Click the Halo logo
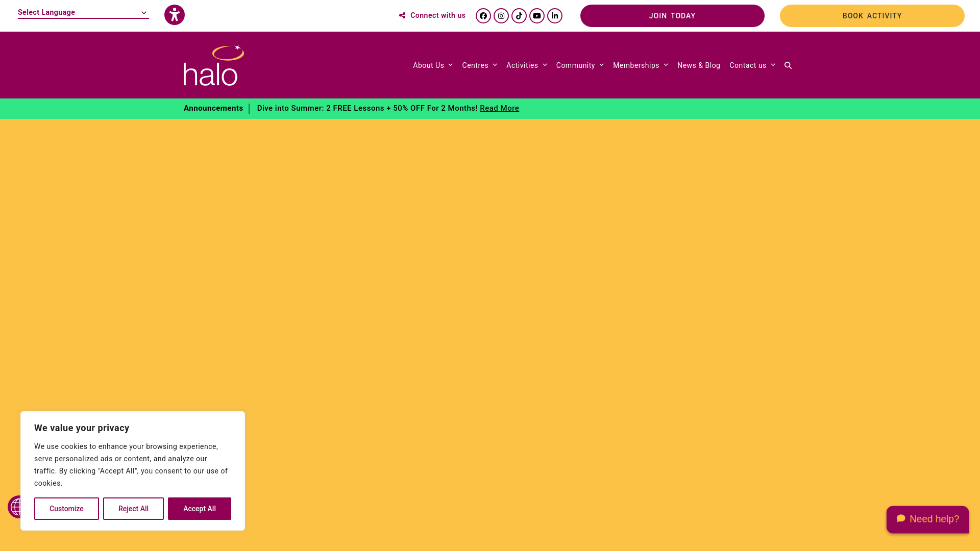 click(214, 65)
